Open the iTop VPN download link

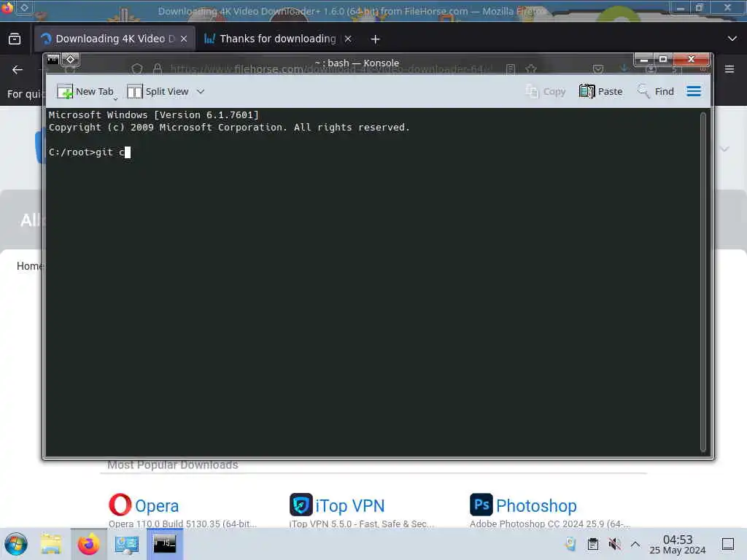point(349,506)
